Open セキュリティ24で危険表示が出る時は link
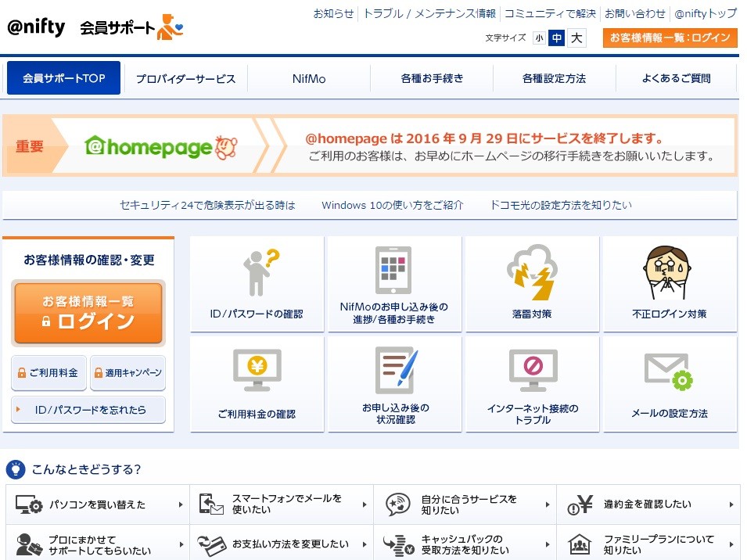This screenshot has height=560, width=747. click(x=207, y=205)
